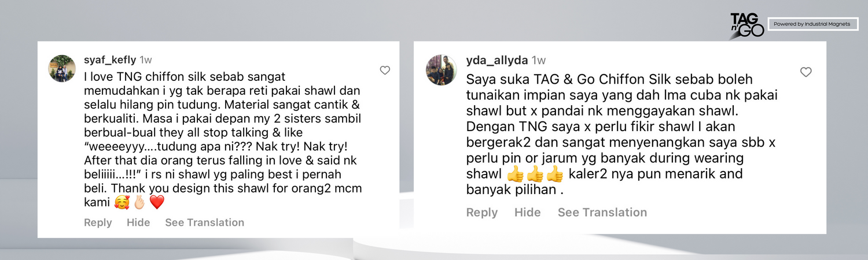Reply to syaf_kefly's comment
This screenshot has height=260, width=868.
pos(98,222)
